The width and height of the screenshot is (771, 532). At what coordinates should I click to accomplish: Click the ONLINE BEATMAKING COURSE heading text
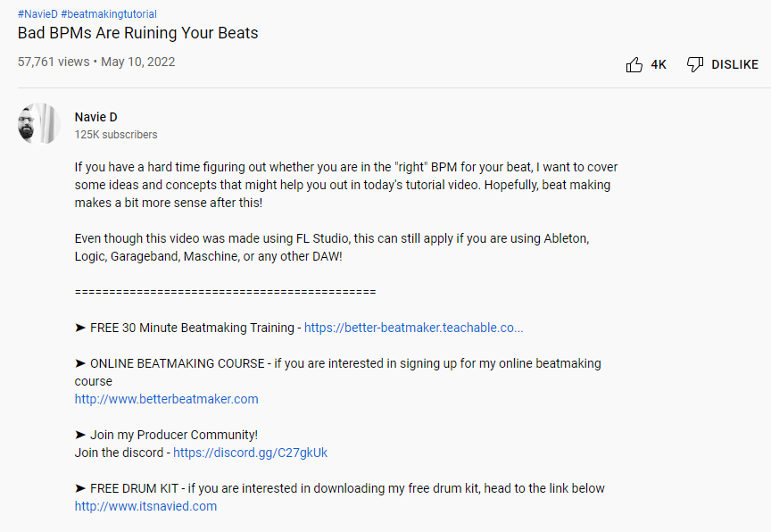[178, 364]
